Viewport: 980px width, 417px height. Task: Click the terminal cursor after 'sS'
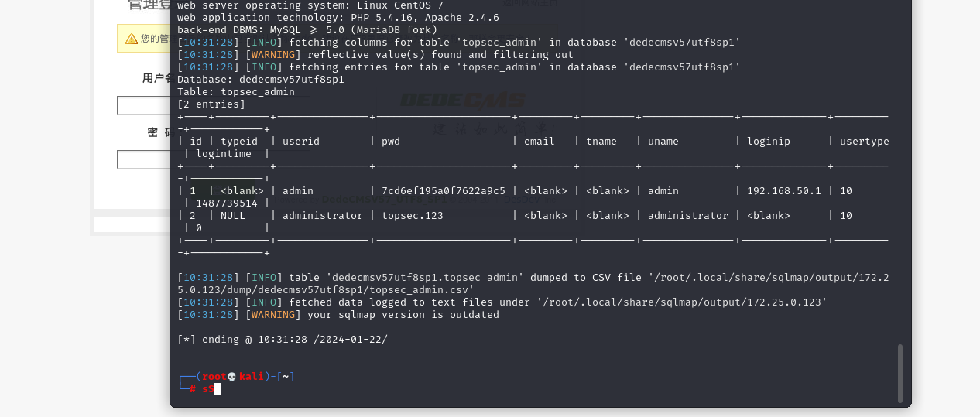(x=218, y=389)
